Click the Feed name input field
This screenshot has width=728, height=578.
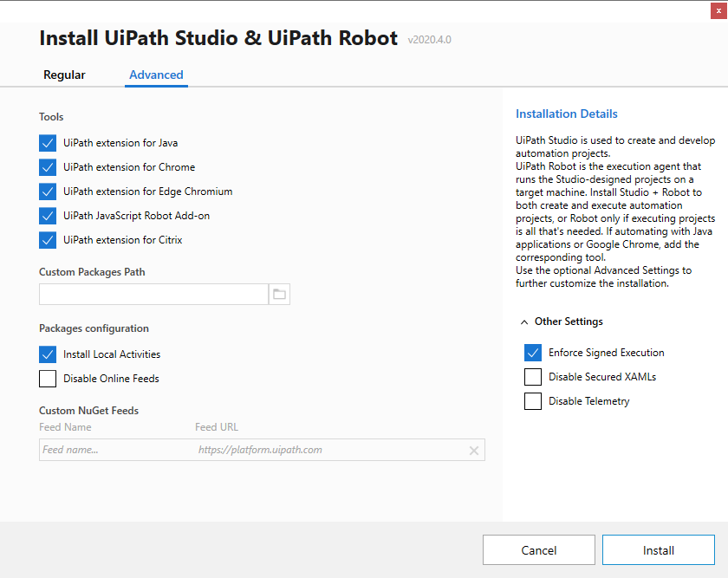coord(113,450)
